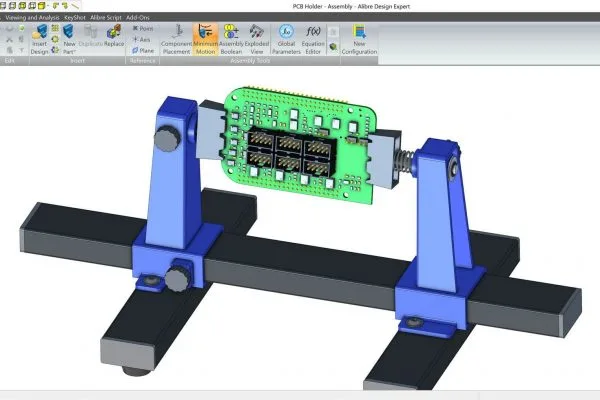Select the coiled spring on the right clamp
Screen dimensions: 600x400
pos(406,161)
